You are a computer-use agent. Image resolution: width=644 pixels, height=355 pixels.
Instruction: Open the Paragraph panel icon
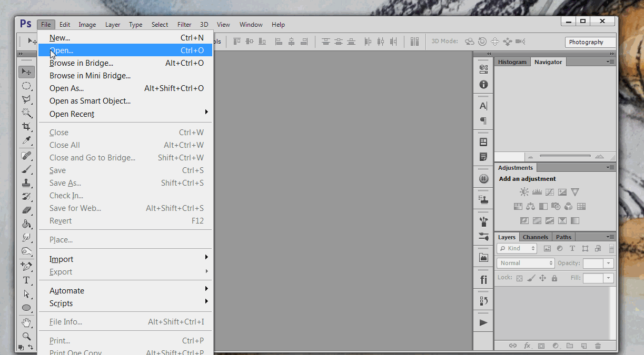[483, 120]
